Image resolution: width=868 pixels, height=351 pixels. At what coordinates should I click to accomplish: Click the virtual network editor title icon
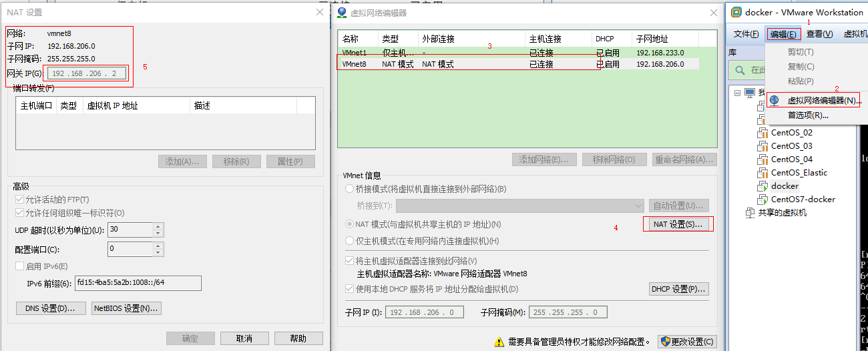tap(342, 13)
